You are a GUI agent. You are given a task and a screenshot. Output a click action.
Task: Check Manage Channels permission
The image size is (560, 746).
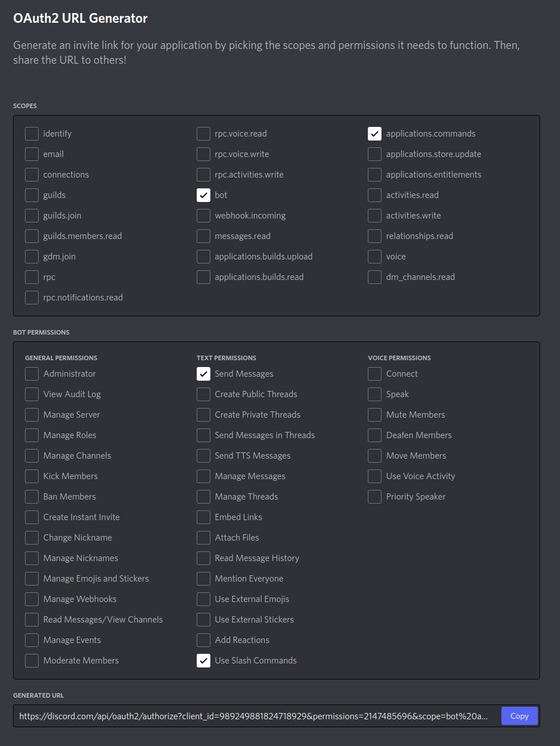pyautogui.click(x=32, y=456)
